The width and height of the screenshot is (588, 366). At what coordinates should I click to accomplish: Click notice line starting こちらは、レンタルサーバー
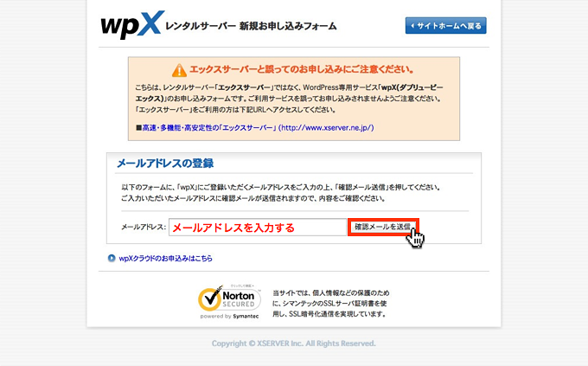point(289,87)
